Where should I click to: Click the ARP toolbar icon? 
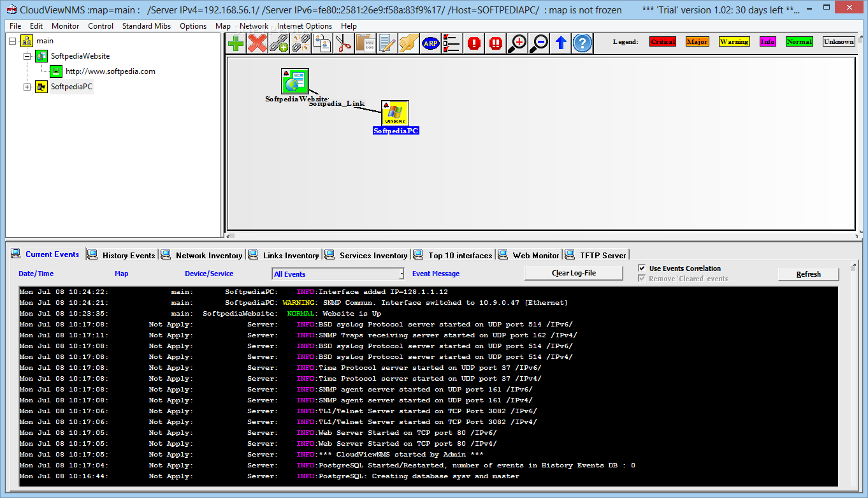click(x=430, y=43)
